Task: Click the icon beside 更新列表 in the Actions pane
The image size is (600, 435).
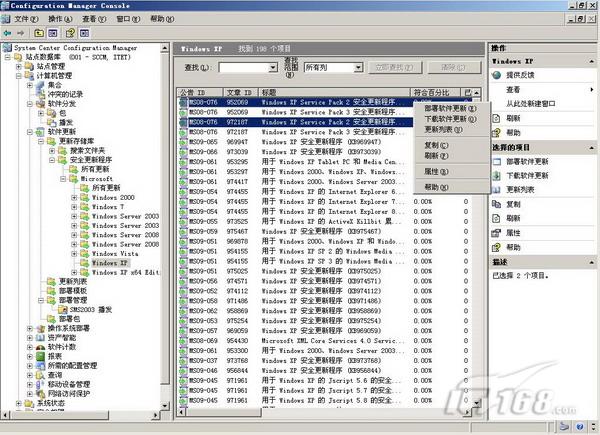Action: point(497,190)
